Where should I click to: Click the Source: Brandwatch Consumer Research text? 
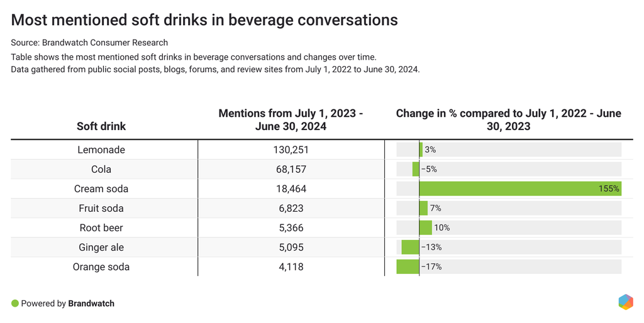click(89, 43)
